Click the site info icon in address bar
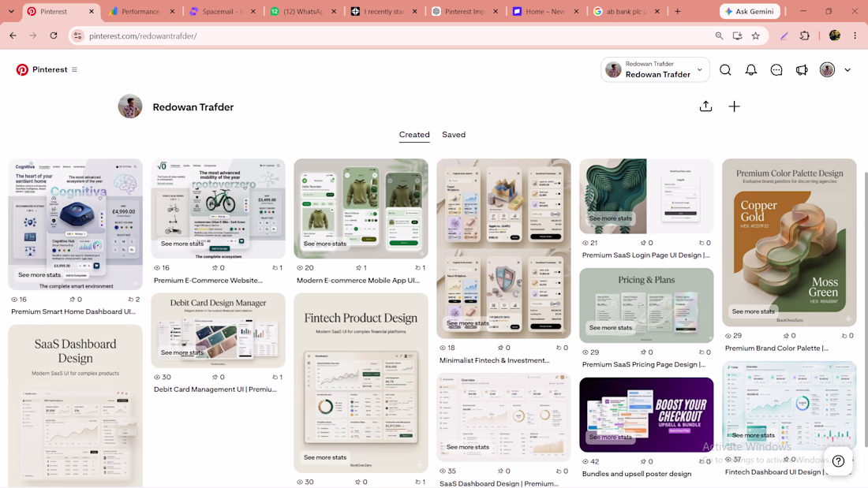The image size is (868, 488). [78, 35]
